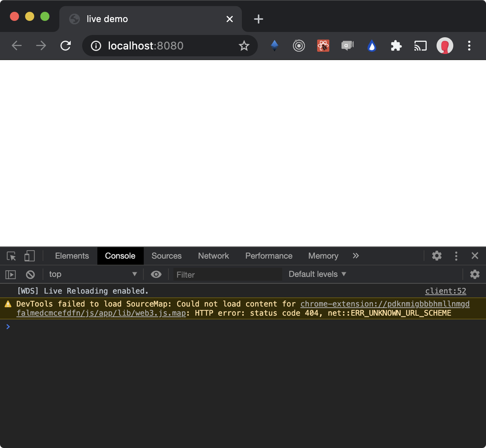This screenshot has height=448, width=486.
Task: Click the yellow warning triangle icon
Action: pyautogui.click(x=8, y=304)
